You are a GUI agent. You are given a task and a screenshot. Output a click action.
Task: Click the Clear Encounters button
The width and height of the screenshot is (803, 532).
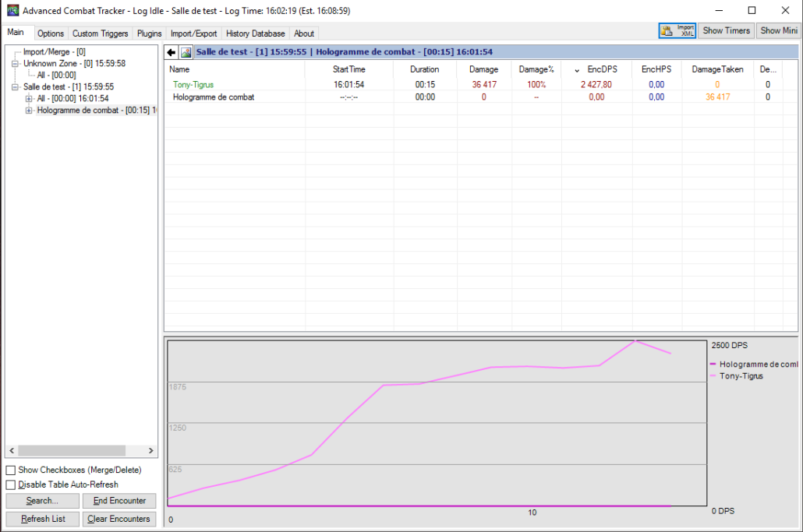(x=119, y=519)
